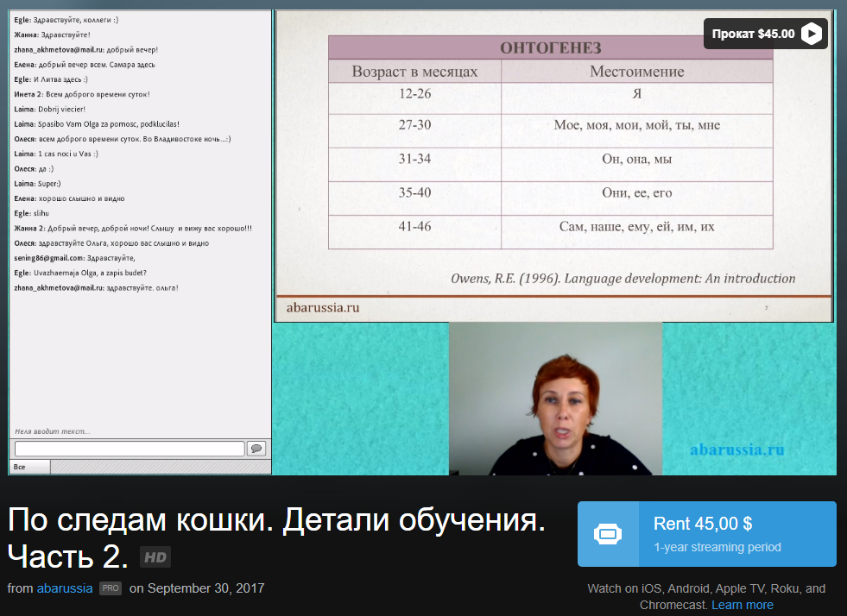The image size is (847, 616).
Task: Click inside the chat message input box
Action: (128, 448)
